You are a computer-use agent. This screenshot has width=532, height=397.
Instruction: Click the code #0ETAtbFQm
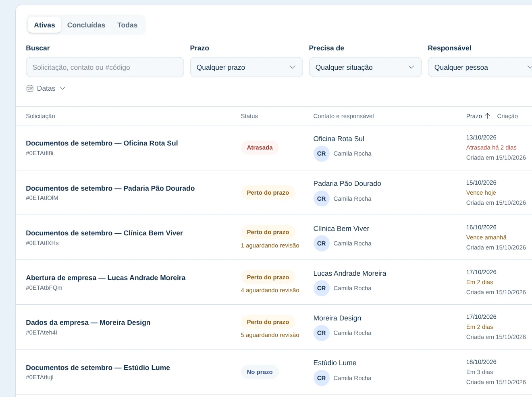pos(44,288)
